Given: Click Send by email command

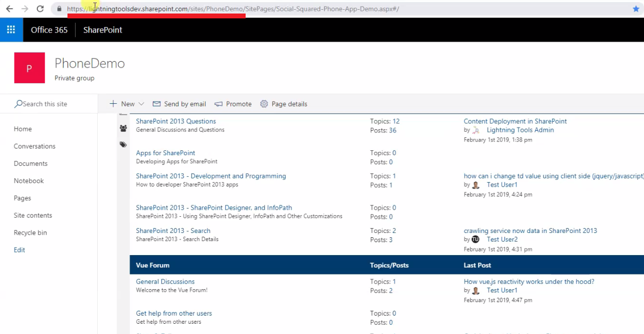Looking at the screenshot, I should (179, 104).
